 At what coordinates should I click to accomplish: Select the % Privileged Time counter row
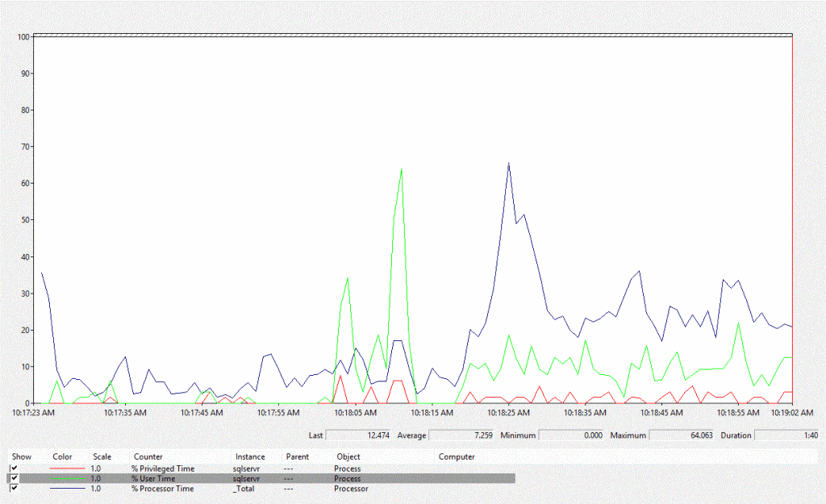162,469
